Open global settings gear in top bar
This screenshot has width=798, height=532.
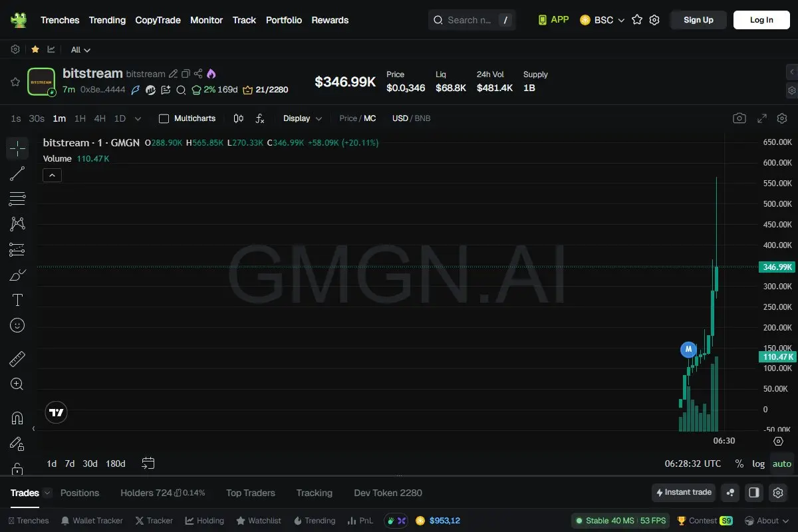654,20
